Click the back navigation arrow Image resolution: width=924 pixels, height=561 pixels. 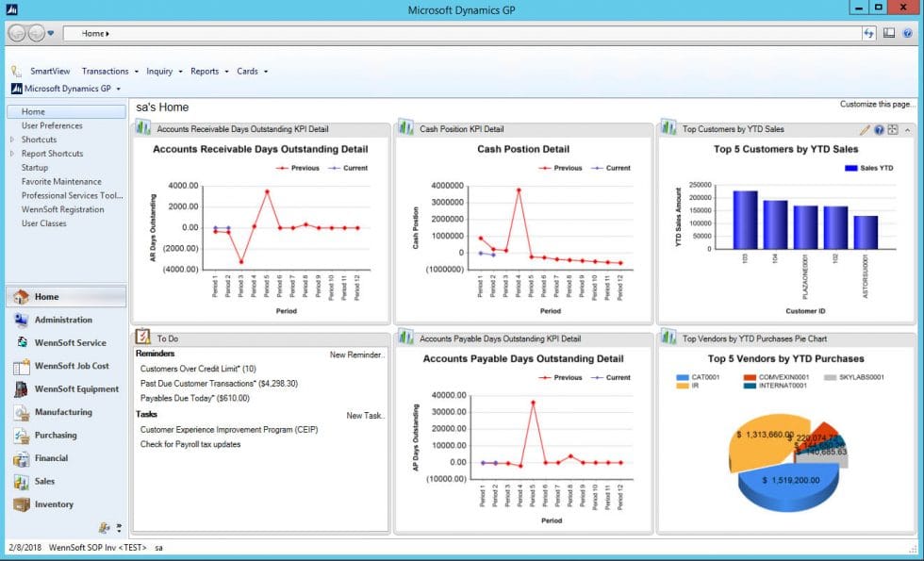[x=15, y=31]
